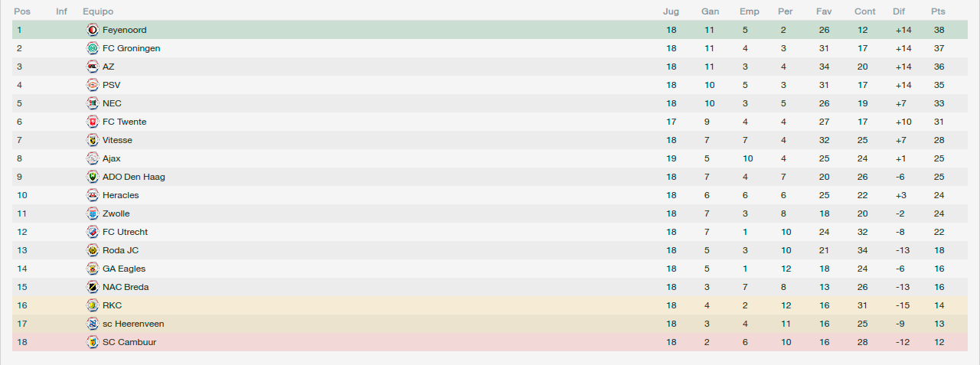Select the RKC row in relegation zone
980x365 pixels.
pos(490,305)
